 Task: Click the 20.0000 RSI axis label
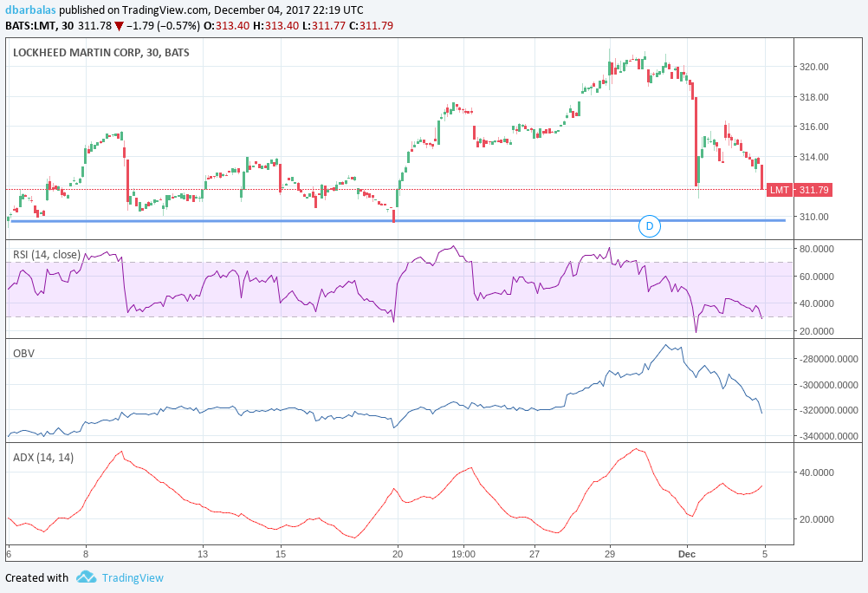click(816, 331)
